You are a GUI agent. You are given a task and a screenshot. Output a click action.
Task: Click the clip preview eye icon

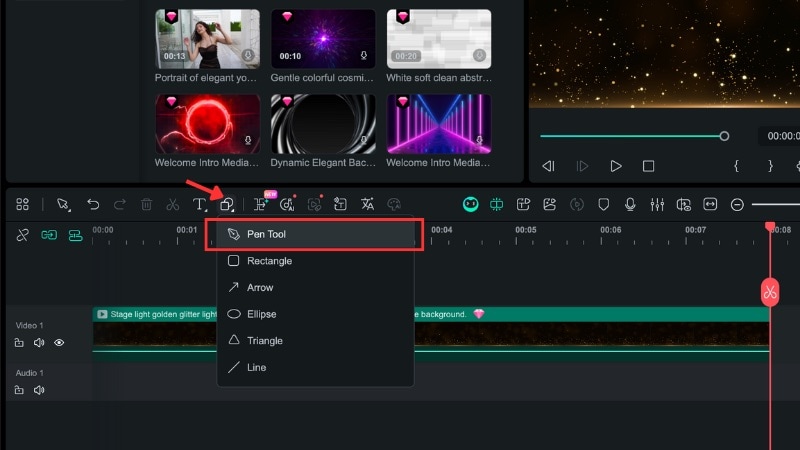(x=684, y=205)
